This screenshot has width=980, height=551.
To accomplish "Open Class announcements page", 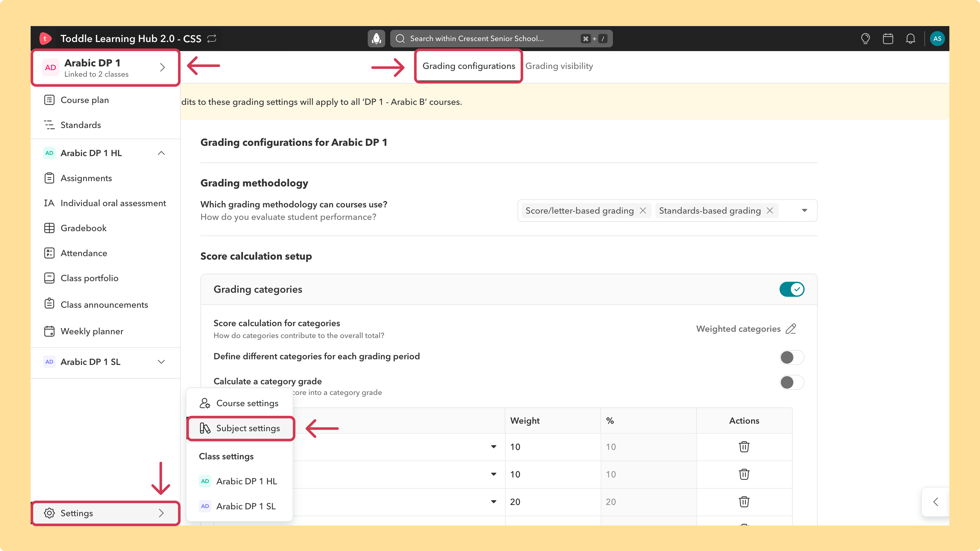I will pos(105,305).
